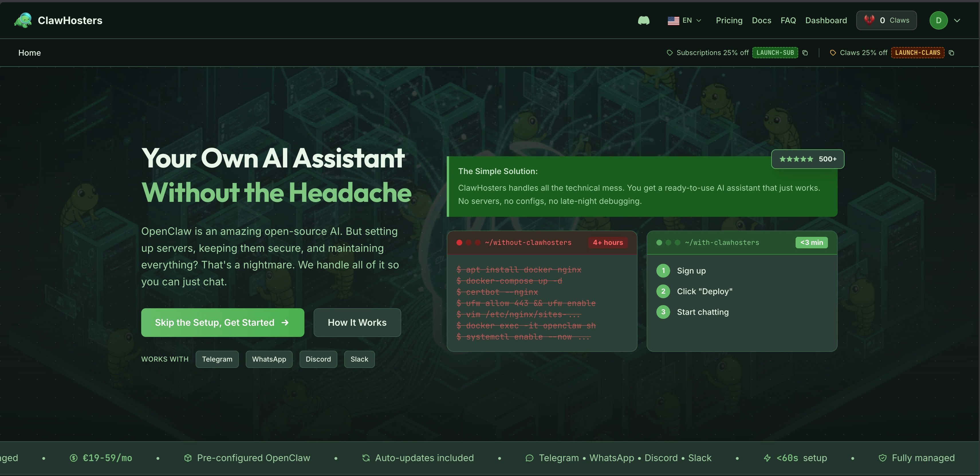Viewport: 980px width, 476px height.
Task: Click the ClawHosters turtle logo icon
Action: tap(23, 20)
